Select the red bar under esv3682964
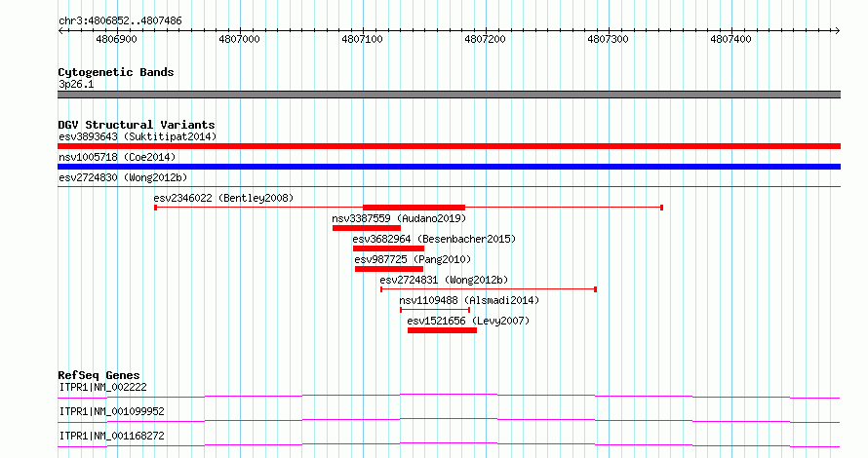The height and width of the screenshot is (458, 868). click(x=388, y=248)
